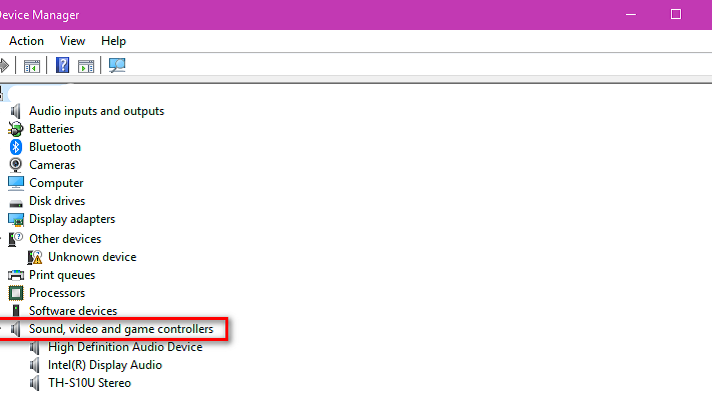
Task: Select TH-S10U Stereo device entry
Action: pos(89,383)
